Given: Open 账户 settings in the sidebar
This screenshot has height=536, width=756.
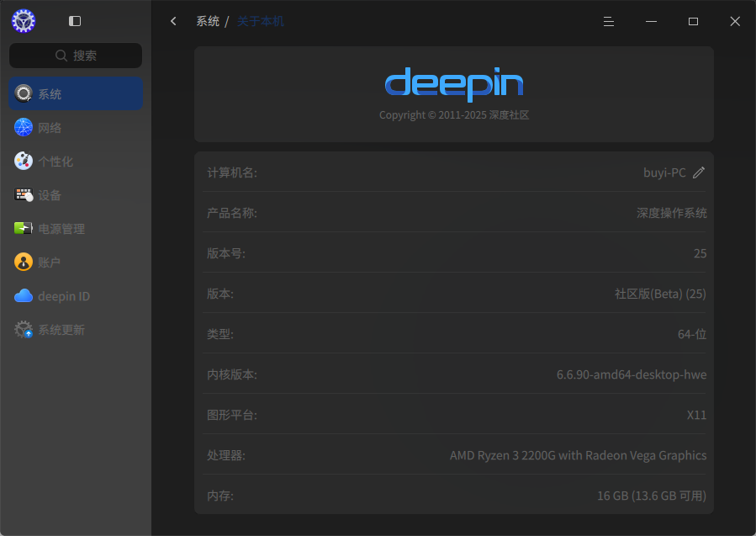Looking at the screenshot, I should [76, 262].
